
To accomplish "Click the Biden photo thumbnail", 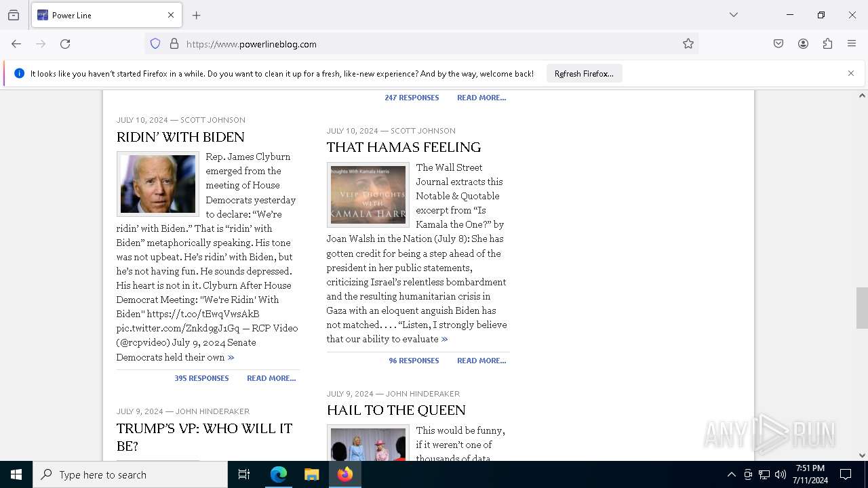I will coord(158,184).
